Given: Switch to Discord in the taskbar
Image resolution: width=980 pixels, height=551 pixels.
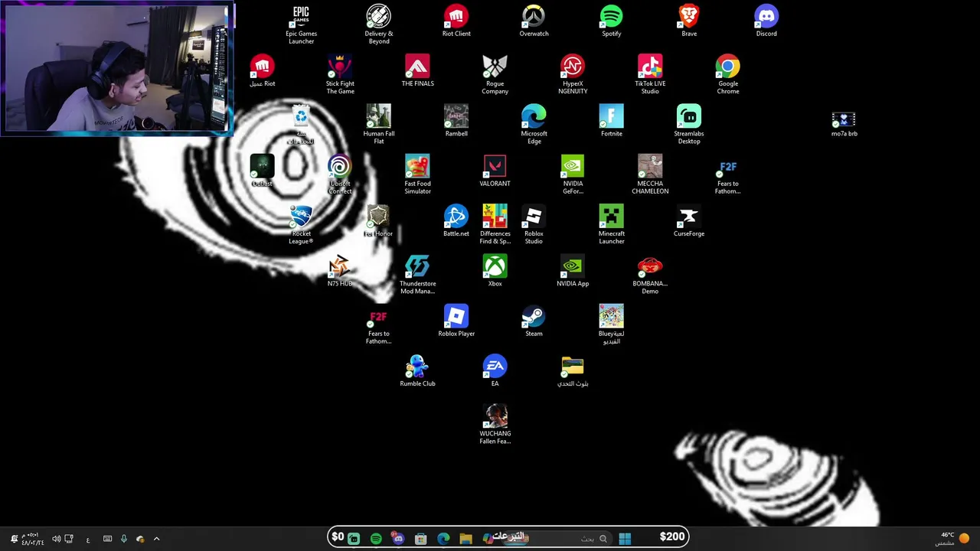Looking at the screenshot, I should pyautogui.click(x=398, y=539).
